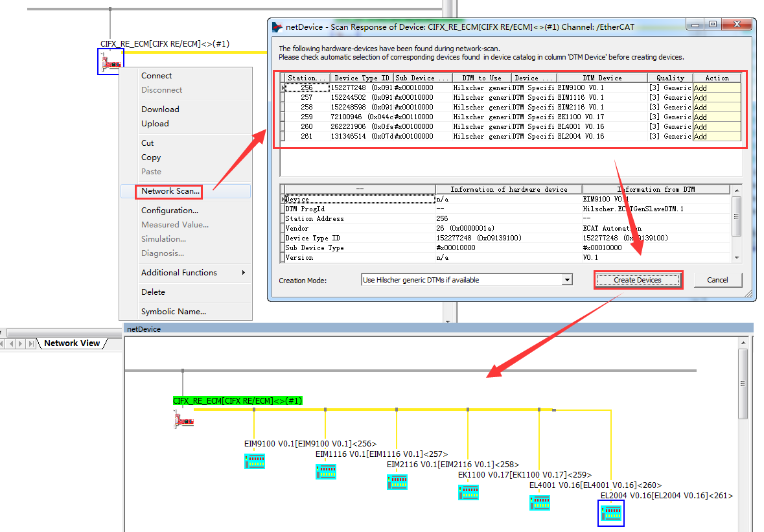The width and height of the screenshot is (764, 532).
Task: Click the EL4001 V0.16 device icon
Action: coord(539,502)
